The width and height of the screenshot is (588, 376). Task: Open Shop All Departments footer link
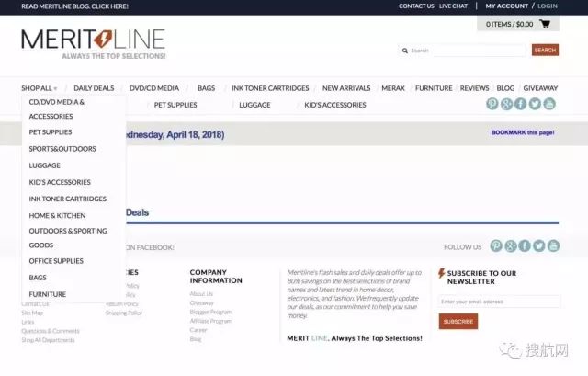point(48,340)
